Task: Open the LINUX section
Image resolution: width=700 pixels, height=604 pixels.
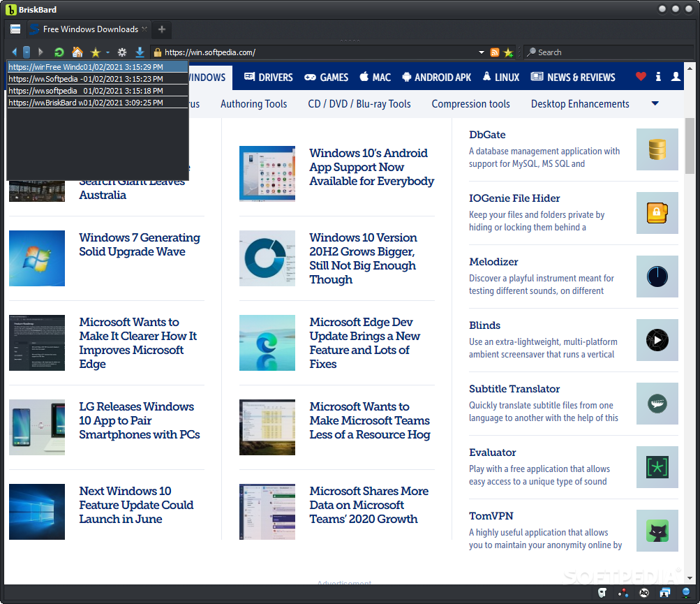Action: point(501,78)
